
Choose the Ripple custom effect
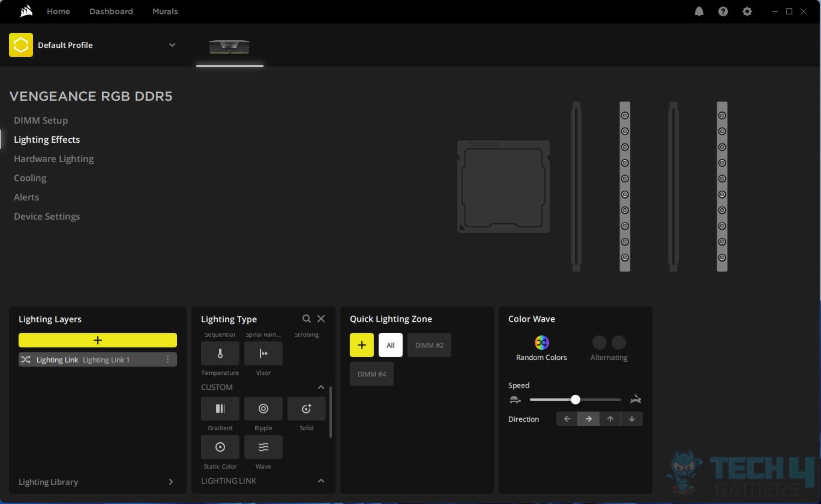click(x=263, y=409)
